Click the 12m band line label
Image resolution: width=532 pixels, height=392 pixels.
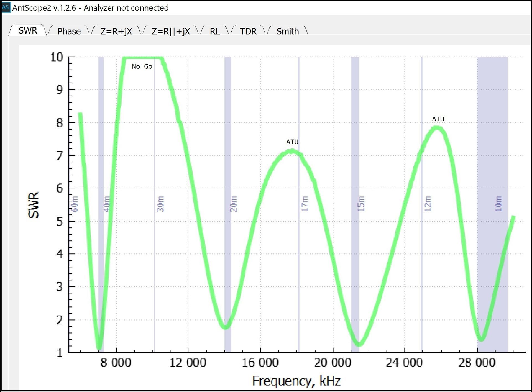tap(428, 204)
